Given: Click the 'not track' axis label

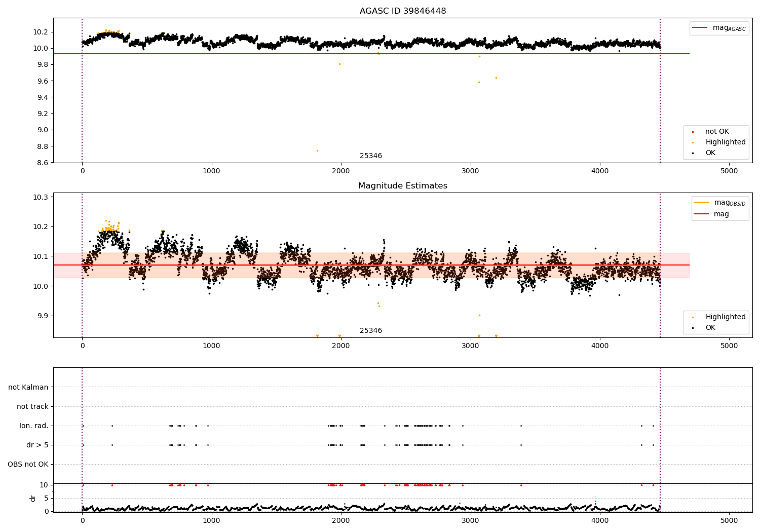Looking at the screenshot, I should [x=32, y=406].
